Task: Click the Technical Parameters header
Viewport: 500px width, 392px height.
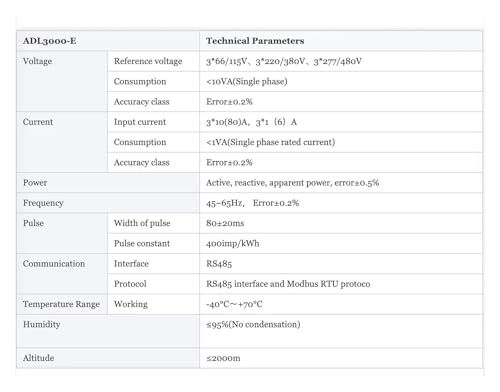Action: [x=255, y=41]
